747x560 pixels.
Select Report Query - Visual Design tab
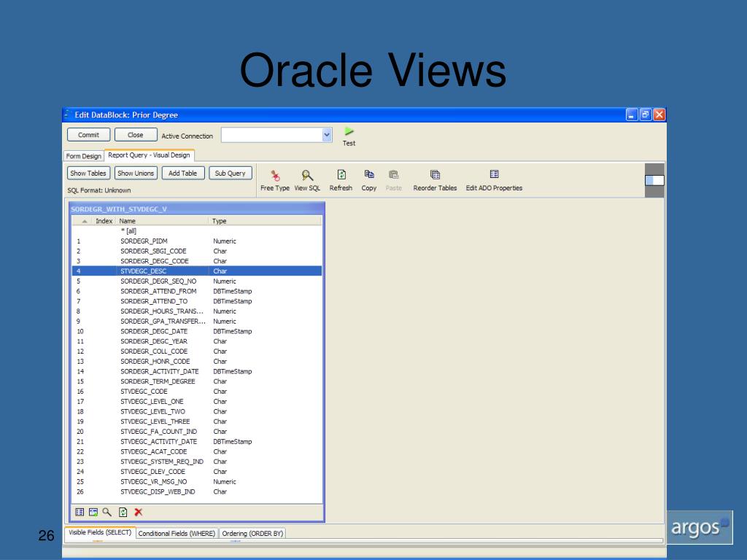(149, 155)
